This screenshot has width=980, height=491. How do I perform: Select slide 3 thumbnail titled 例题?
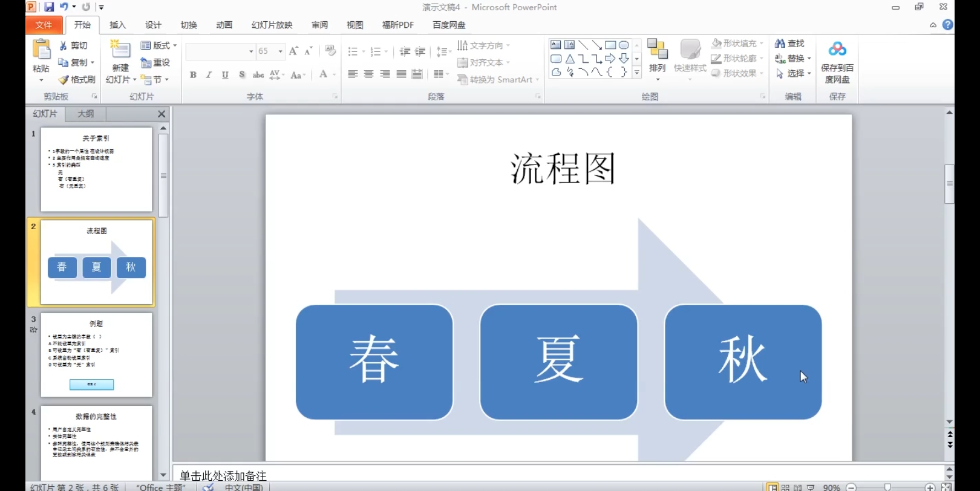(96, 355)
